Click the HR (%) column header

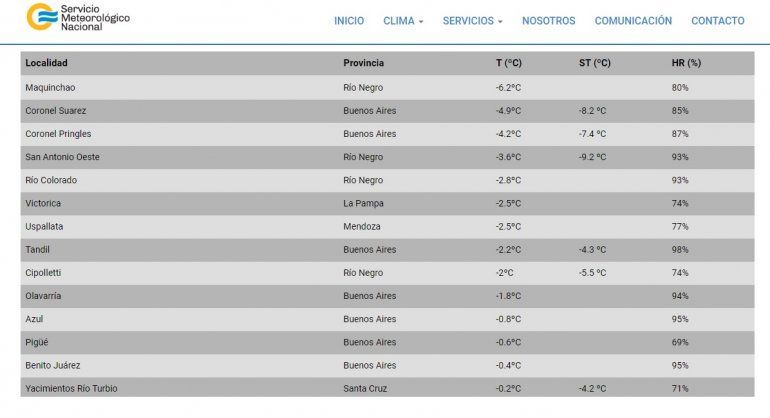pos(686,63)
